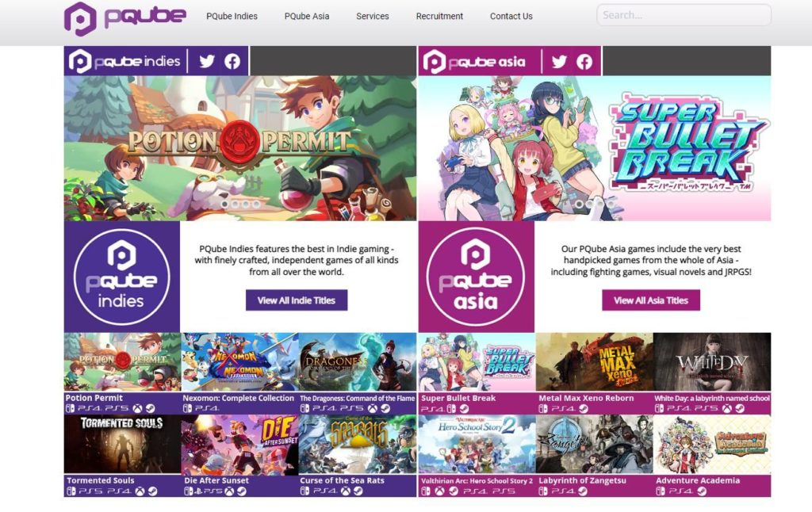Open the Contact Us page
812x512 pixels.
click(511, 16)
